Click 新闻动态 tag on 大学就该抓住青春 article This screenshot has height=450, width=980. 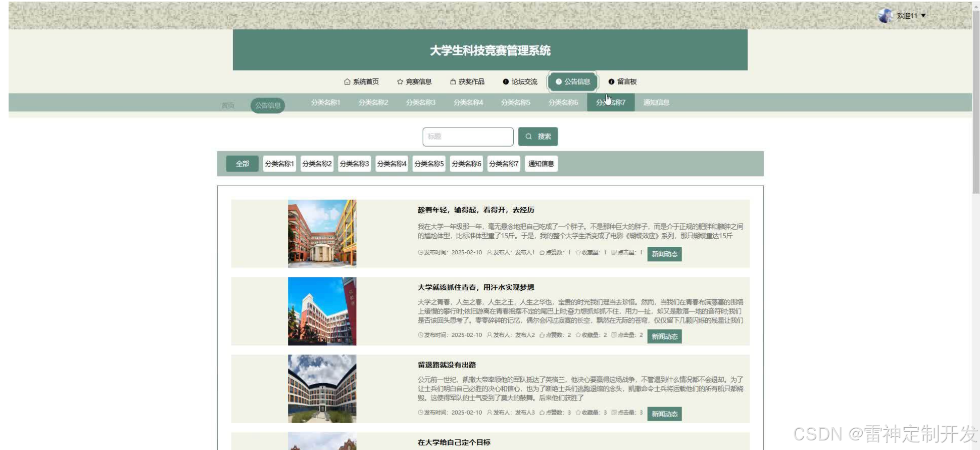[x=664, y=336]
